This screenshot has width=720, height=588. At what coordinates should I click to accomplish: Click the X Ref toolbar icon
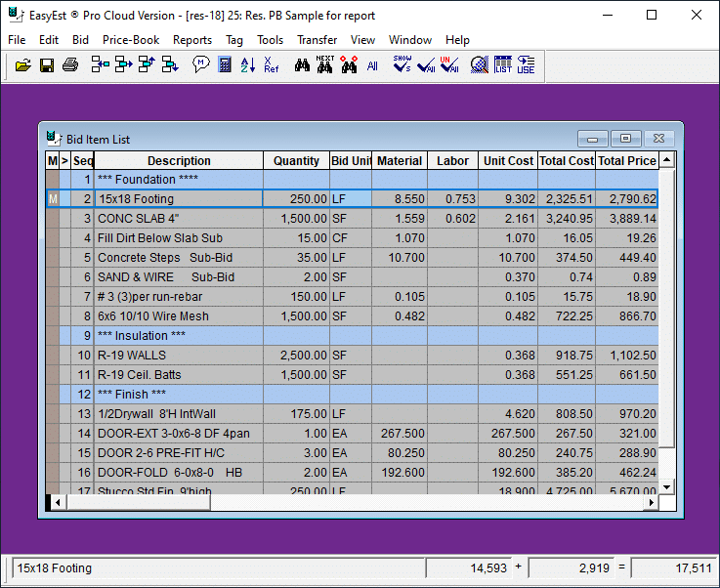click(x=272, y=65)
